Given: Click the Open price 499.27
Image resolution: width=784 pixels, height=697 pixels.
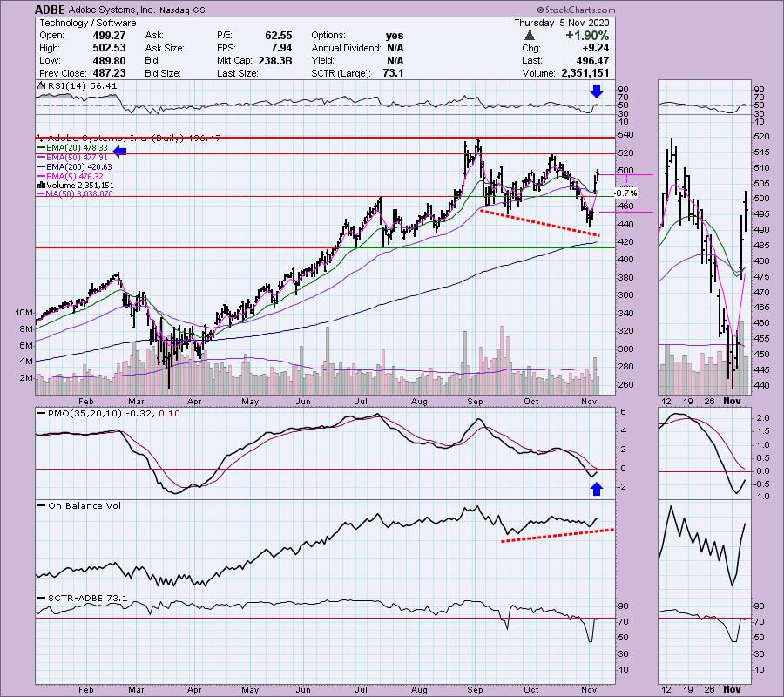Looking at the screenshot, I should [109, 36].
